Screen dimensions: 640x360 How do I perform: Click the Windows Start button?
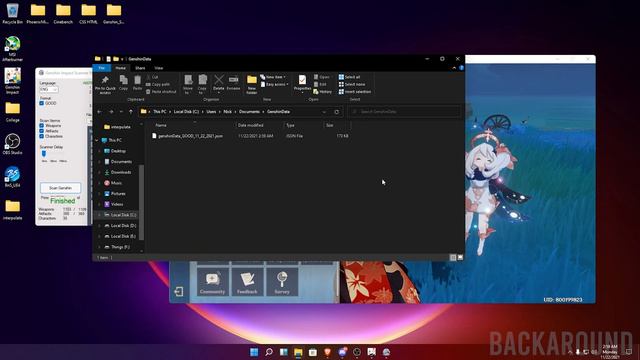click(x=254, y=352)
